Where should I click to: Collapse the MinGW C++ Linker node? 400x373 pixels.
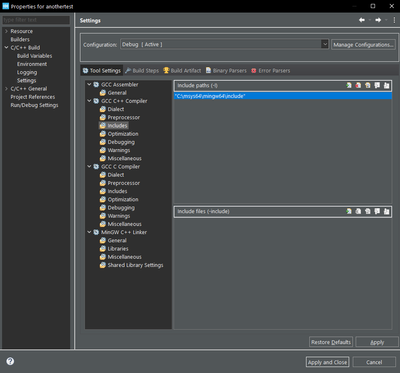click(x=89, y=232)
